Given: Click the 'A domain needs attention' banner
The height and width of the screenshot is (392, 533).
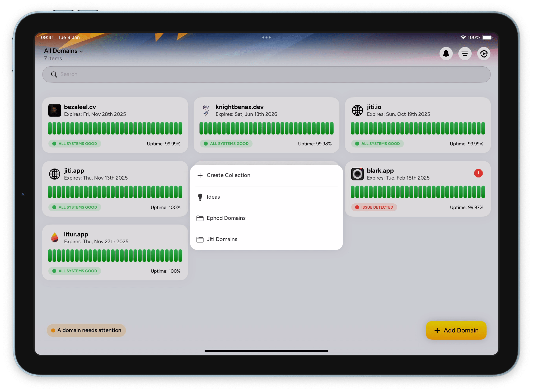Looking at the screenshot, I should point(86,330).
